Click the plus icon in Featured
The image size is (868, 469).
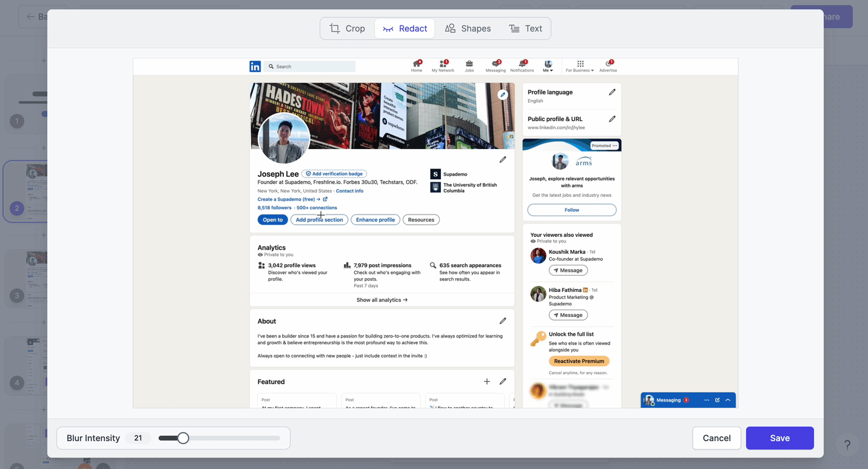(x=486, y=382)
